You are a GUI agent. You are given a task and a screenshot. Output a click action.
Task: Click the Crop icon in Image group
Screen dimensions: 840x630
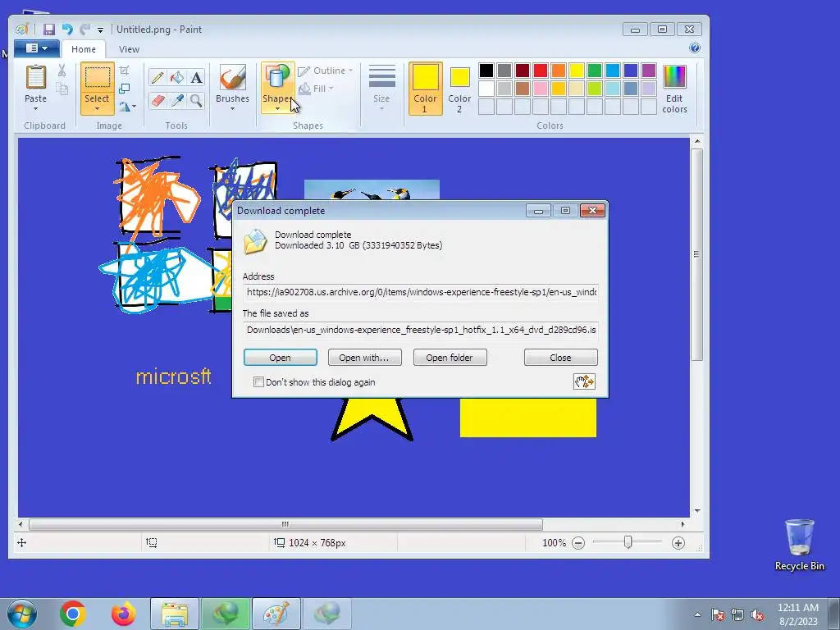click(x=125, y=71)
